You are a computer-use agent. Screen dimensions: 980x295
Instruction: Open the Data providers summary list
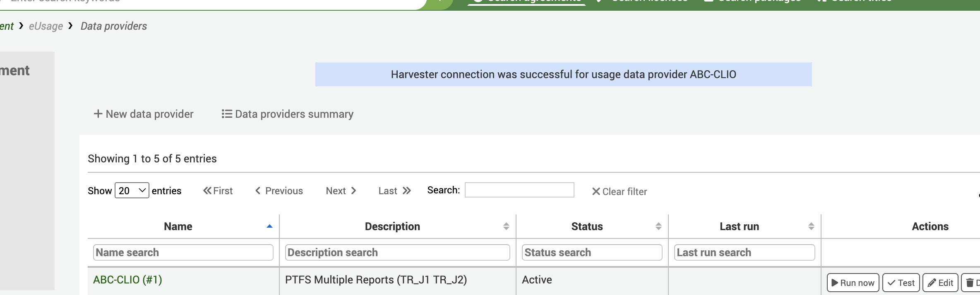(288, 114)
